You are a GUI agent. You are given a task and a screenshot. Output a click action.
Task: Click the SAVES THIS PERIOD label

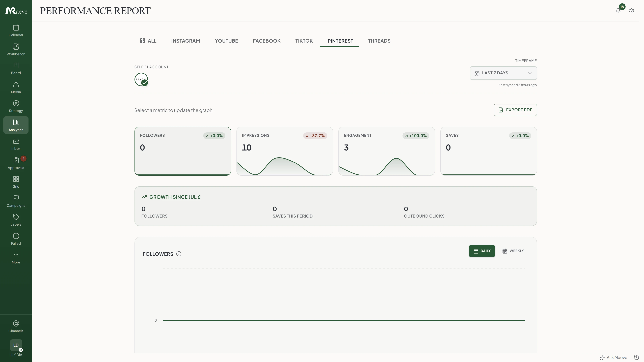point(292,216)
